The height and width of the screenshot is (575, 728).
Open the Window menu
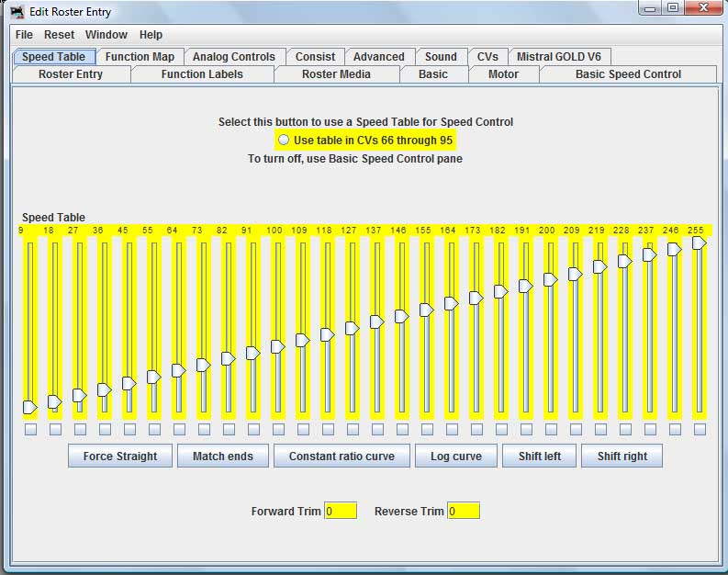click(x=106, y=35)
